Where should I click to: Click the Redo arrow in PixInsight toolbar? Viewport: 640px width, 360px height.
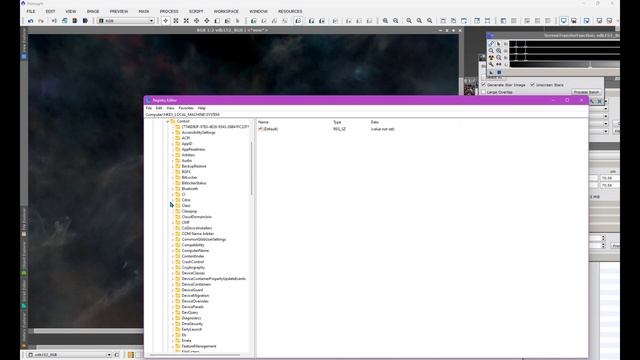pos(41,21)
